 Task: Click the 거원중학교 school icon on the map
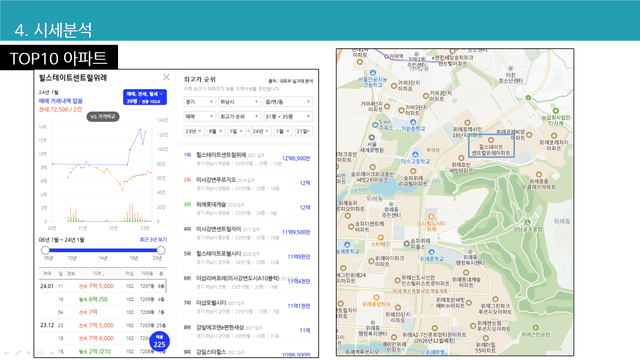pyautogui.click(x=413, y=122)
